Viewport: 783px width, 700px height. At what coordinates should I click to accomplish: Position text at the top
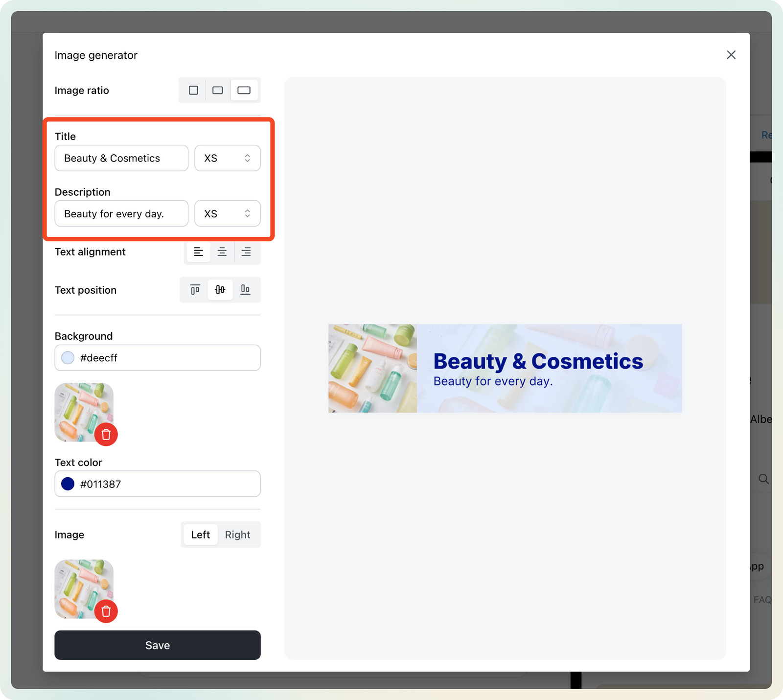[x=195, y=290]
